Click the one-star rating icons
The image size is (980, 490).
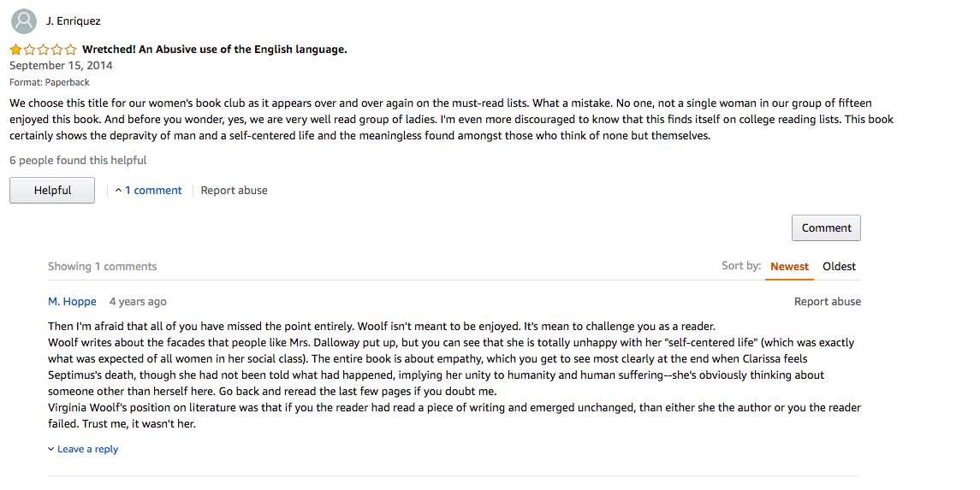(x=43, y=50)
